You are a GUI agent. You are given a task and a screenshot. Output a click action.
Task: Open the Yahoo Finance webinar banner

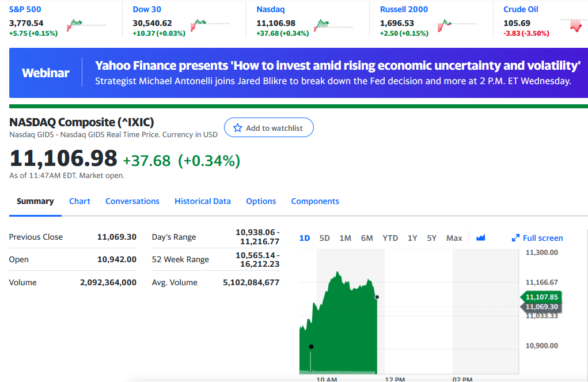(x=298, y=73)
